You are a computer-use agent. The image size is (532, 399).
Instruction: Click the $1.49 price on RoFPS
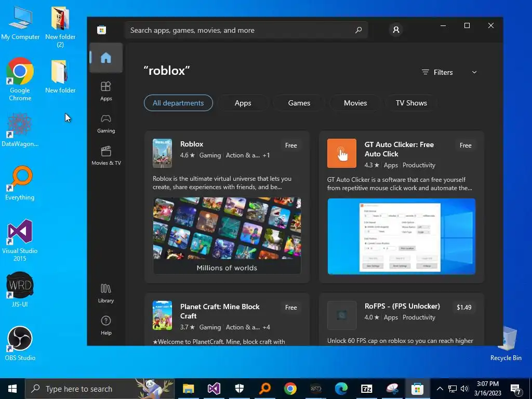[x=464, y=308]
